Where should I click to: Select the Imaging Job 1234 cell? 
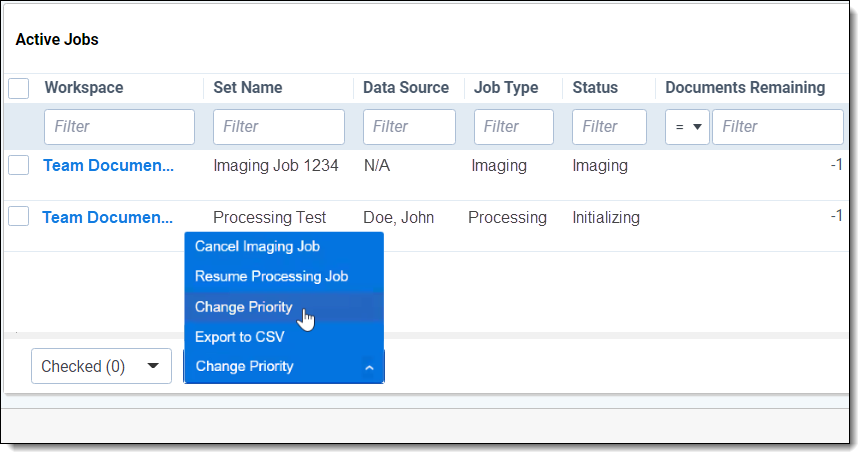(276, 165)
